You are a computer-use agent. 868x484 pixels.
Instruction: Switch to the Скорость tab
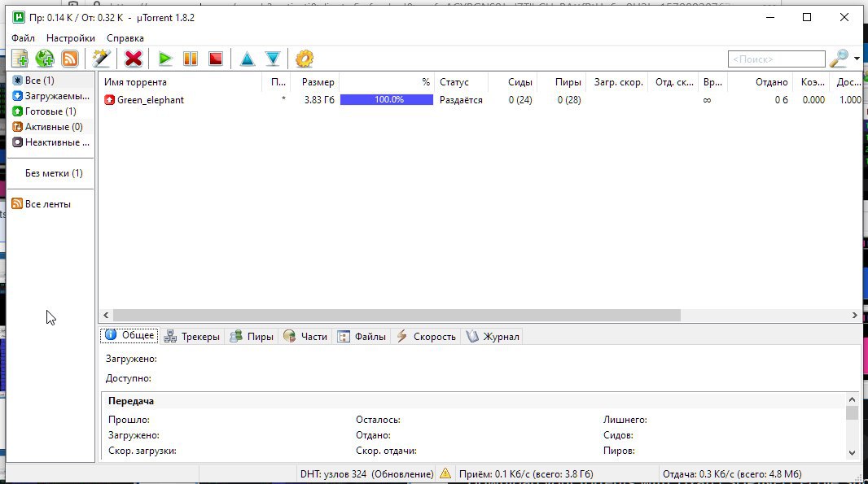(x=426, y=336)
